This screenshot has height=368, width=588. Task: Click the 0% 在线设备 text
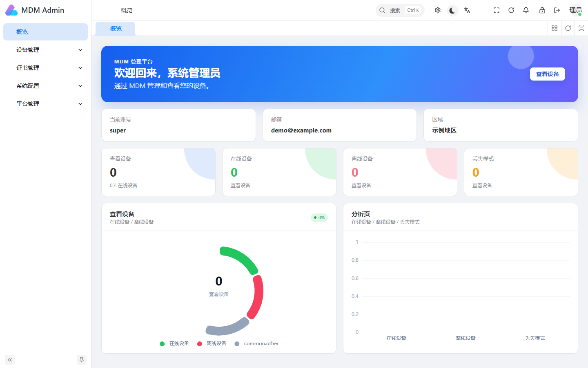pyautogui.click(x=124, y=186)
